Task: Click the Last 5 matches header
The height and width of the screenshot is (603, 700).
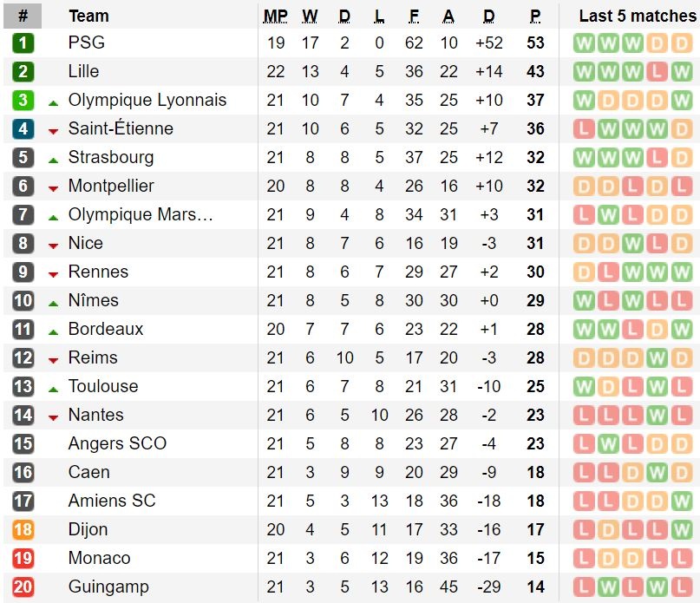Action: click(637, 16)
